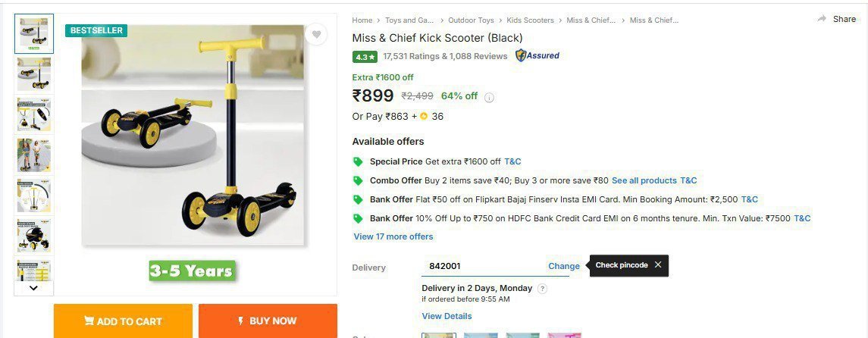The height and width of the screenshot is (338, 868).
Task: Click the BUY NOW button
Action: tap(268, 321)
